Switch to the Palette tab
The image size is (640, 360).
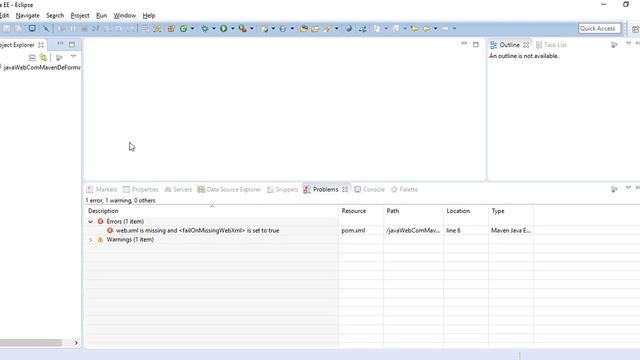[404, 189]
